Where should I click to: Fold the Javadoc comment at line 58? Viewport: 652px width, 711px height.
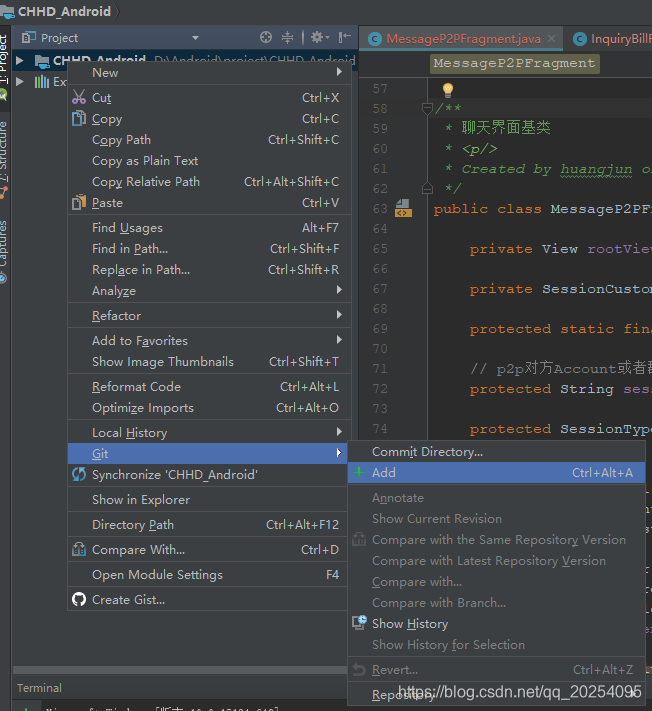(x=427, y=108)
